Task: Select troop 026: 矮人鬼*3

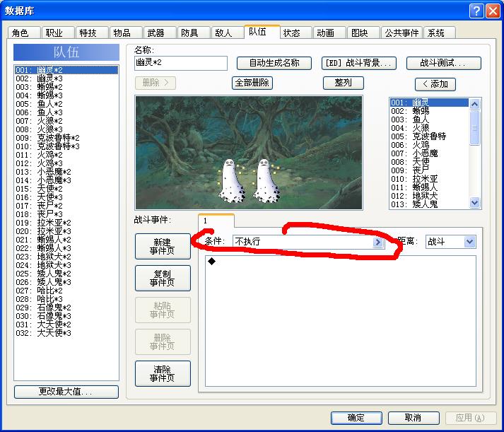Action: point(66,282)
